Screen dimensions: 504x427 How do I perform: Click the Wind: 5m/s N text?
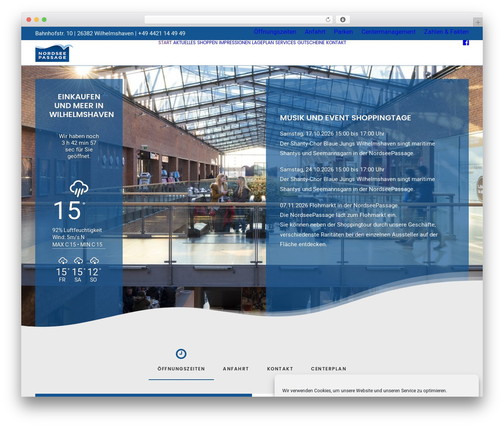(x=69, y=238)
